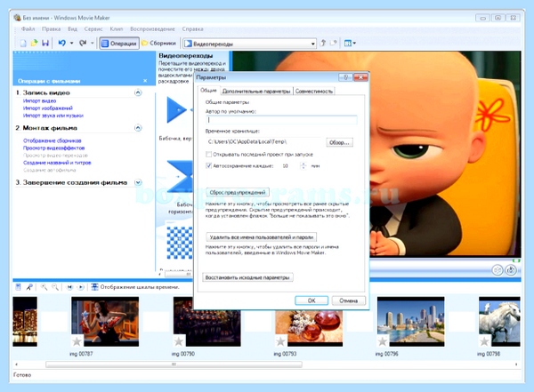This screenshot has width=534, height=392.
Task: Click the Просмотр видеоэффектов link
Action: coord(53,148)
